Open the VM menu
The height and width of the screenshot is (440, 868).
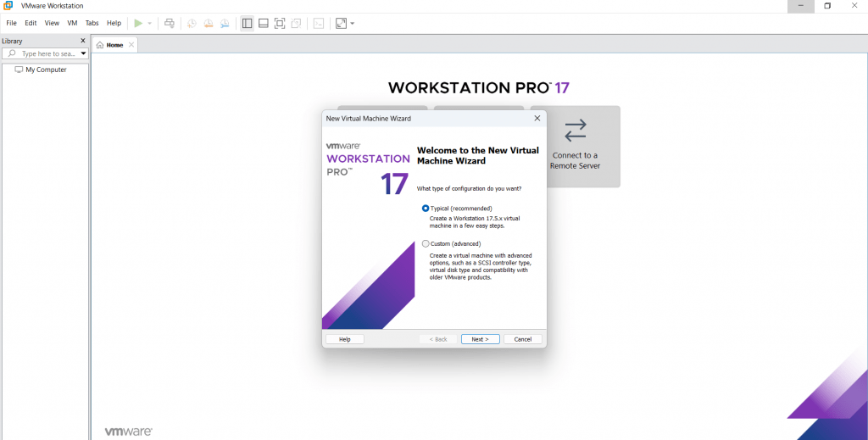(x=72, y=23)
